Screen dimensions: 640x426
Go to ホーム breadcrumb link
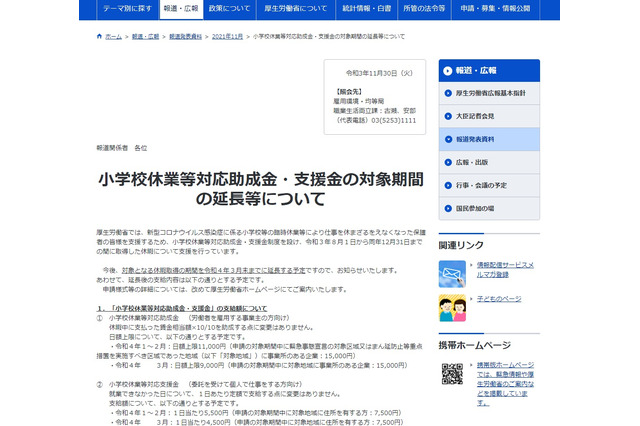coord(113,37)
